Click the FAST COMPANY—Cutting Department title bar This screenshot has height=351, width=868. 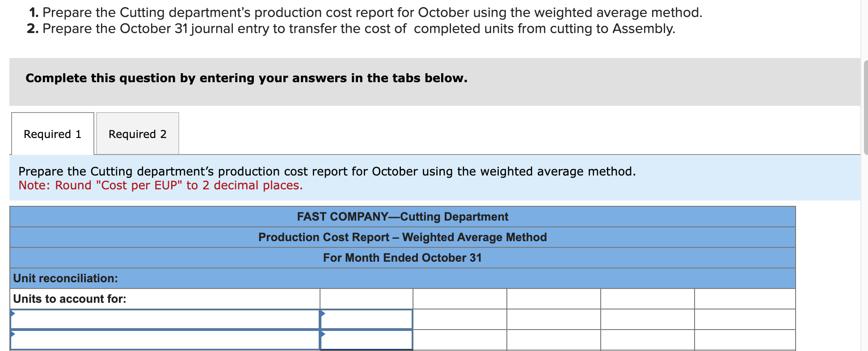pos(402,217)
